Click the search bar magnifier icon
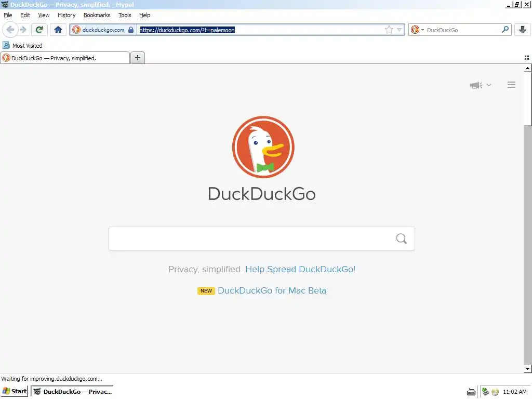 click(x=505, y=30)
